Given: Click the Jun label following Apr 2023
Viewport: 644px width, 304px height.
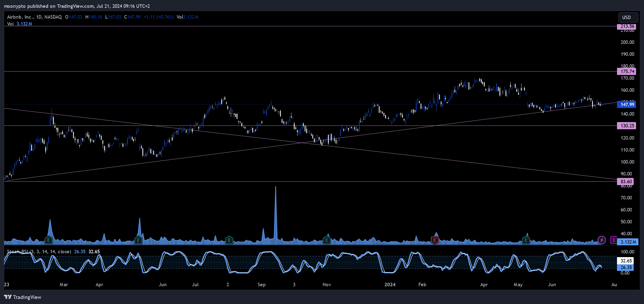Looking at the screenshot, I should coord(163,285).
